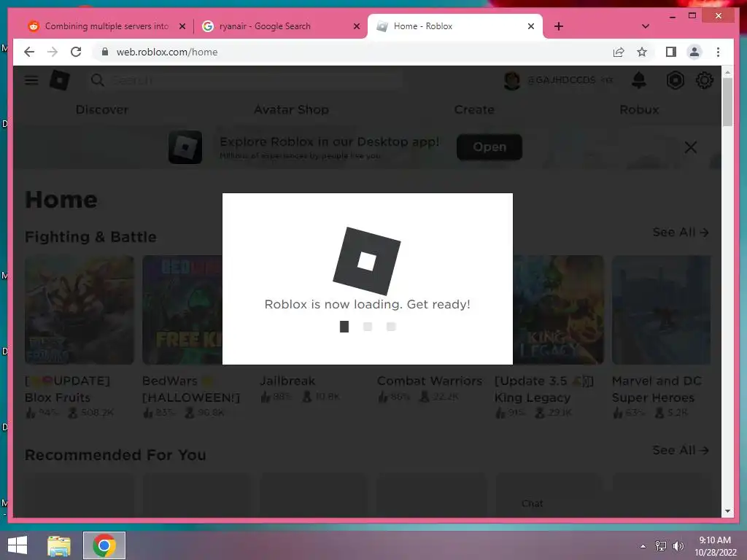This screenshot has width=747, height=560.
Task: Close the Home - Roblox tab
Action: [531, 27]
